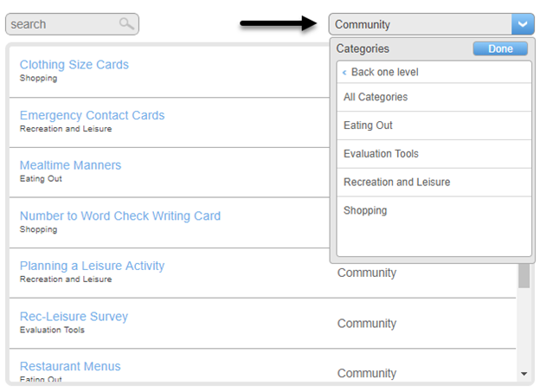Select the Shopping category

(x=434, y=210)
